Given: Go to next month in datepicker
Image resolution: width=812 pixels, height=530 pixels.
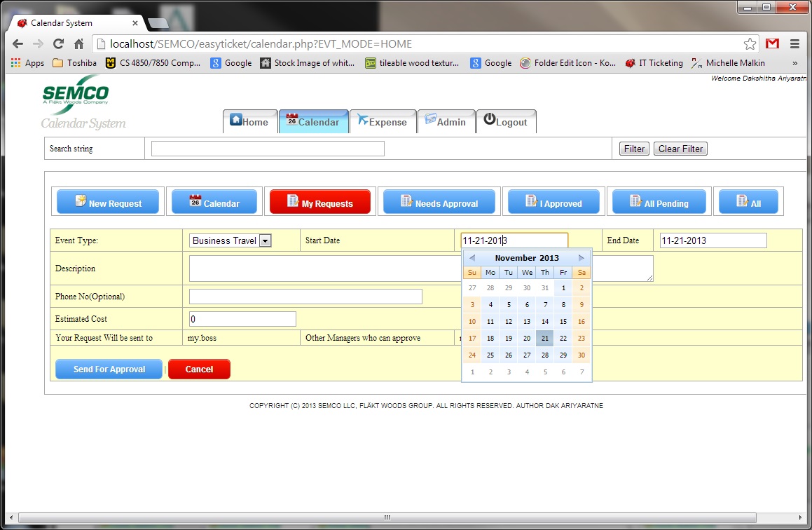Looking at the screenshot, I should pyautogui.click(x=582, y=258).
